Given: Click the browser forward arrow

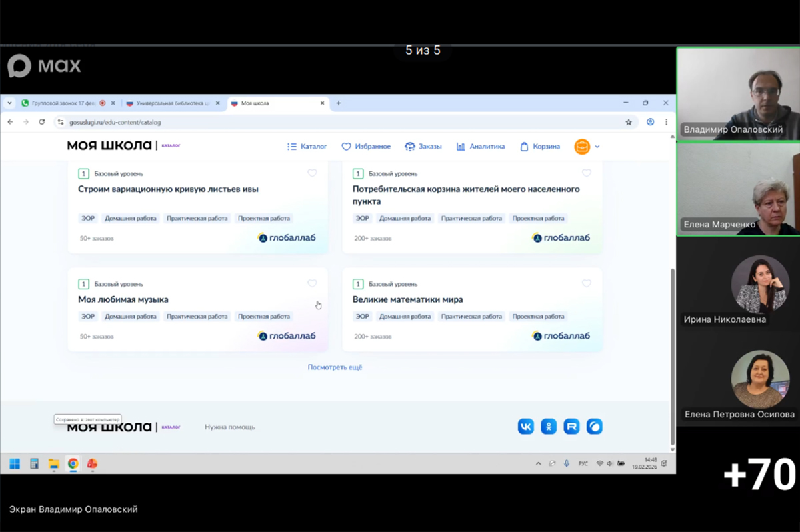Looking at the screenshot, I should click(x=26, y=122).
